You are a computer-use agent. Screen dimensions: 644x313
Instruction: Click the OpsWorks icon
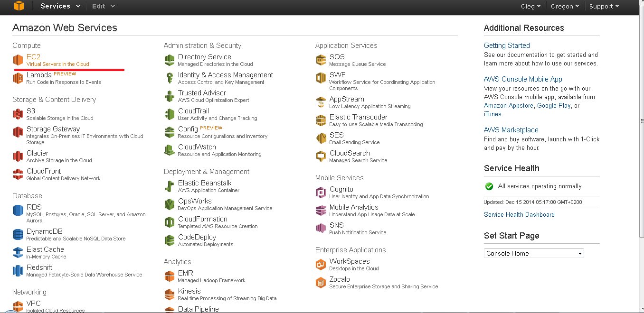(x=169, y=204)
